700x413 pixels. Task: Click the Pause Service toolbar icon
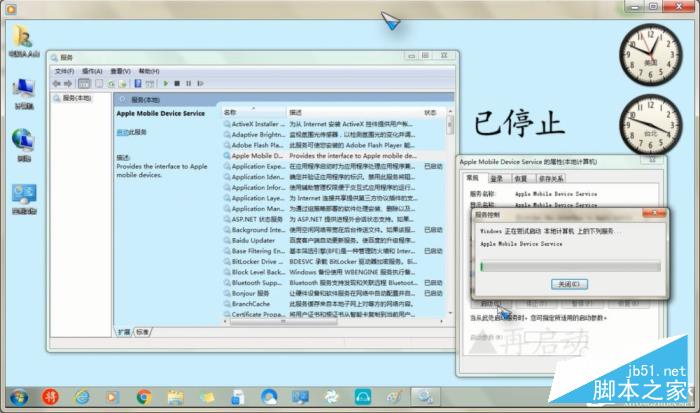188,83
